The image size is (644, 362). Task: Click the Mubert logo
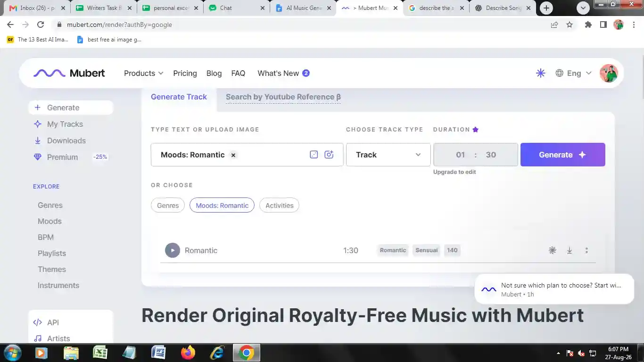coord(69,73)
